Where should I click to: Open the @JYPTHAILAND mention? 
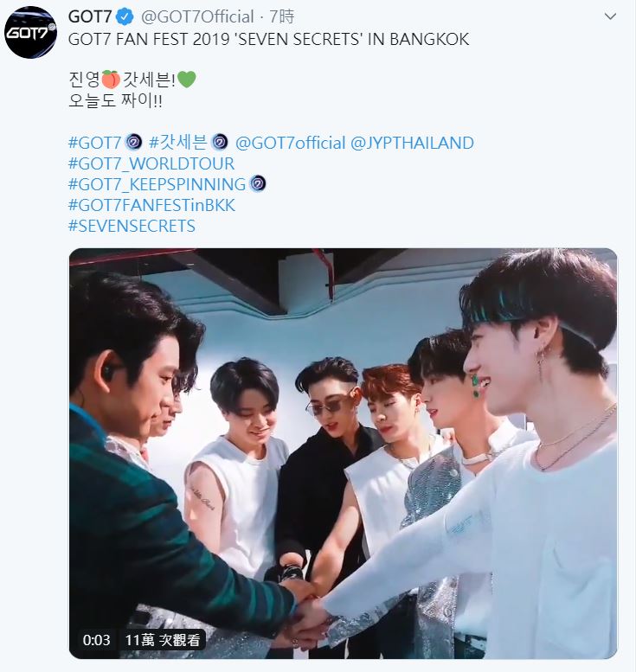click(x=412, y=143)
